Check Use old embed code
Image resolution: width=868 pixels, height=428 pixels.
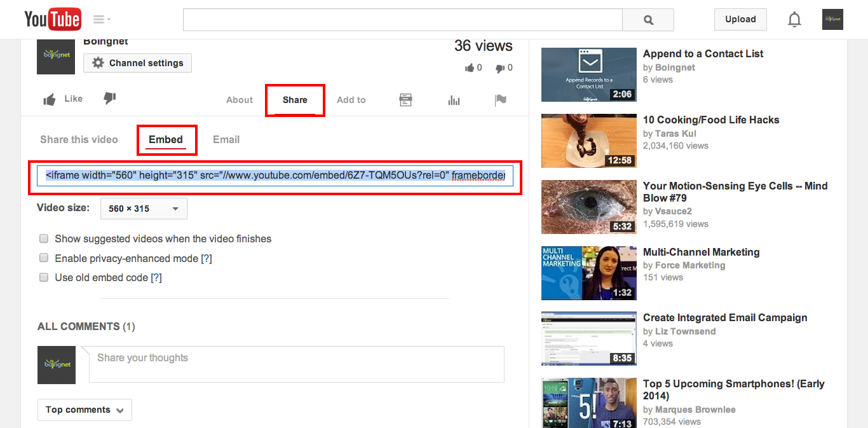pos(44,277)
